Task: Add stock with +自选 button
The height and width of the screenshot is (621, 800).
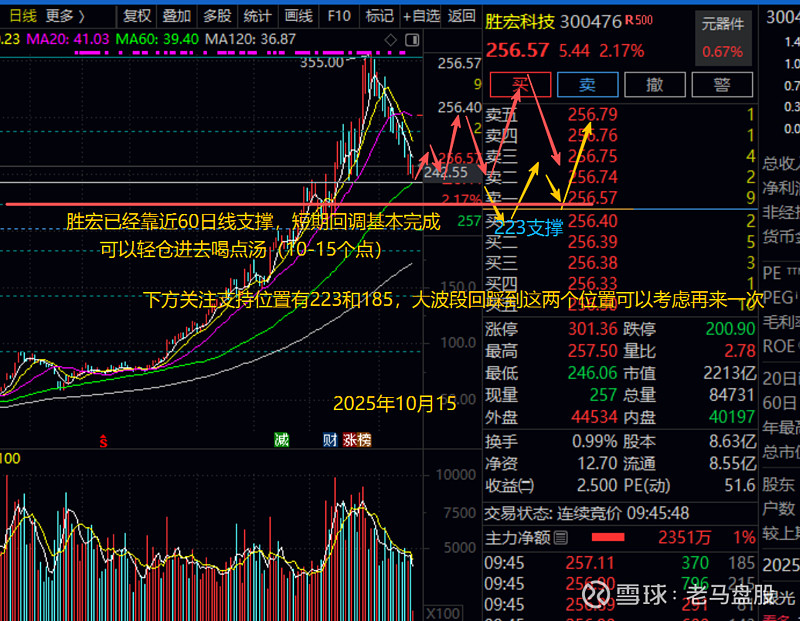Action: coord(421,16)
